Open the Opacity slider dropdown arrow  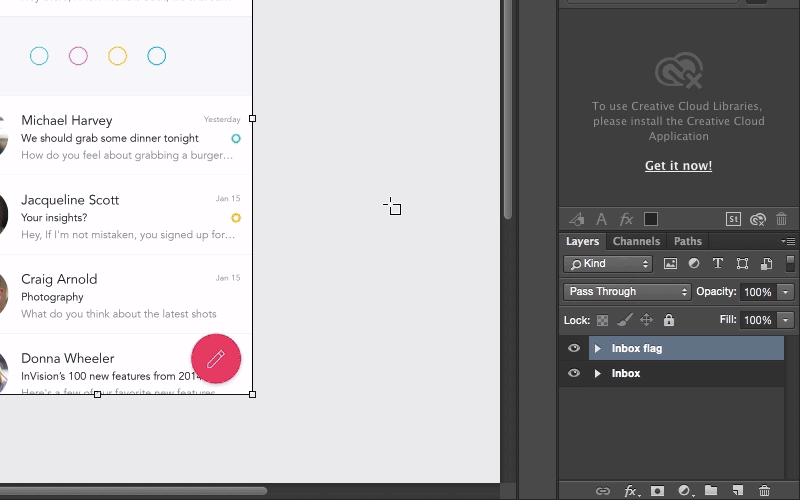pyautogui.click(x=785, y=292)
